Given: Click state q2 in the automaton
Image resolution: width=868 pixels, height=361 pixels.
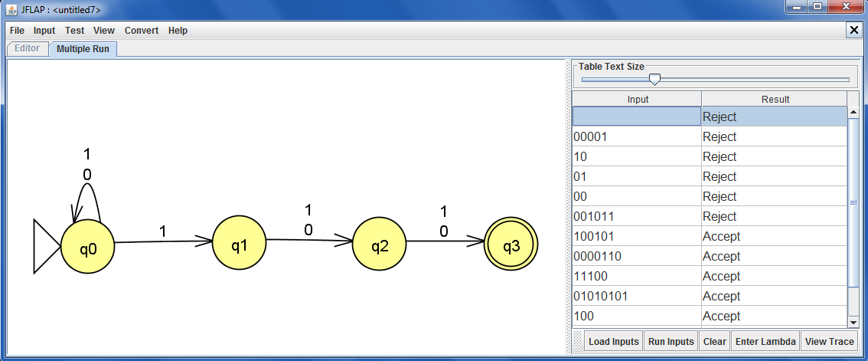Looking at the screenshot, I should tap(380, 245).
